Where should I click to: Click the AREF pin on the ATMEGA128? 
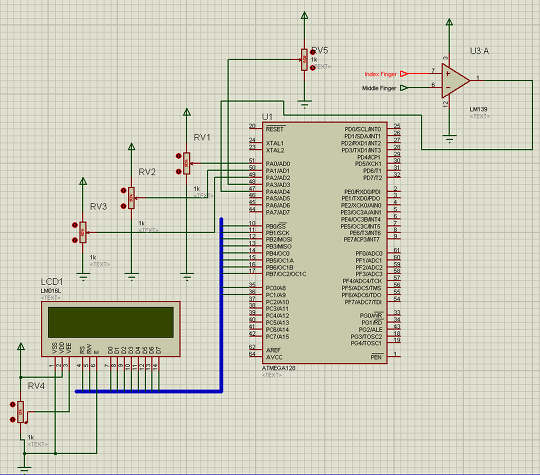coord(256,350)
